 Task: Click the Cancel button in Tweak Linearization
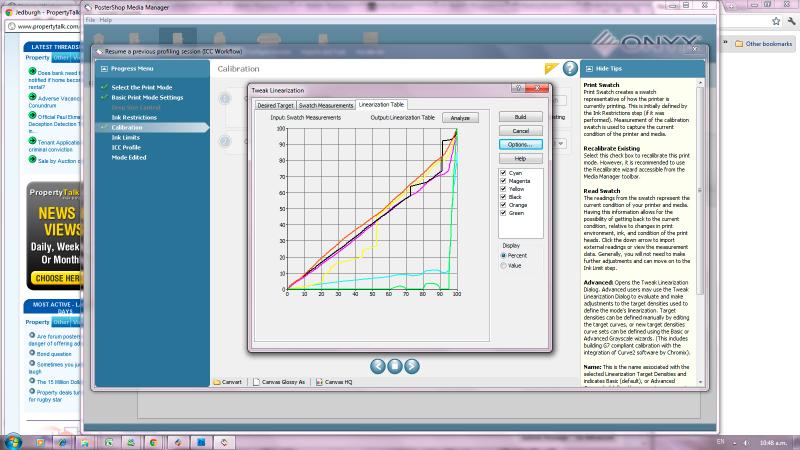(520, 131)
